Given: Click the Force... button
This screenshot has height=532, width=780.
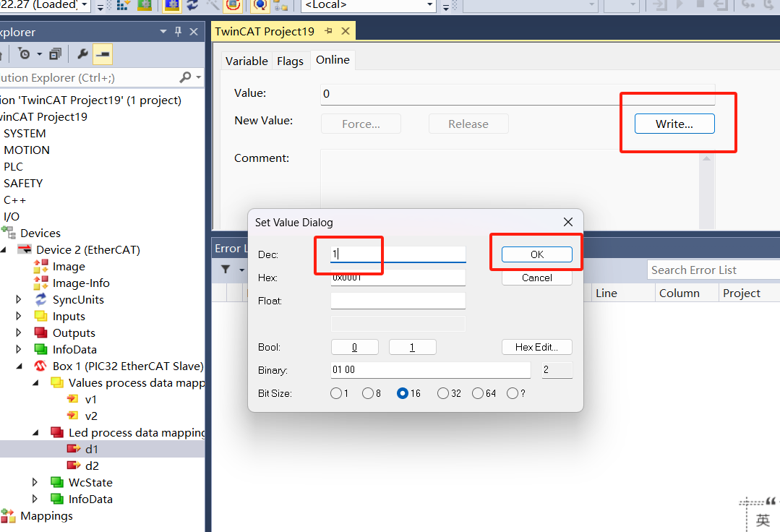Looking at the screenshot, I should point(361,124).
